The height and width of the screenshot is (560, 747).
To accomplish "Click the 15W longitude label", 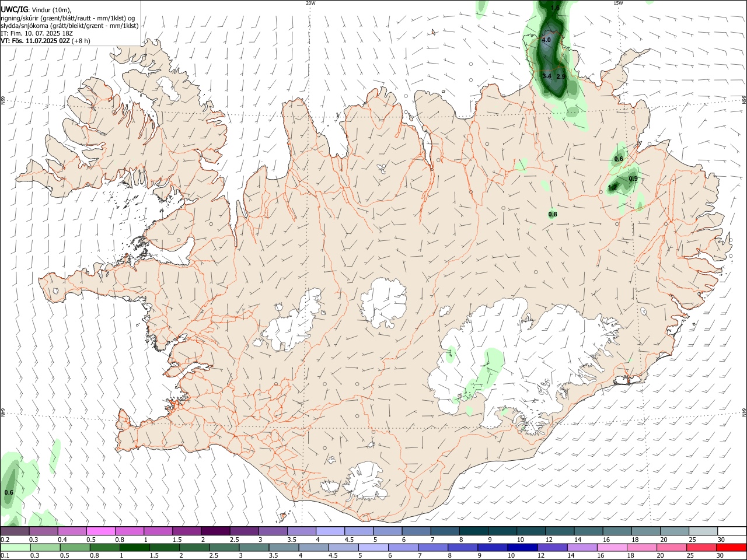I will pyautogui.click(x=618, y=3).
